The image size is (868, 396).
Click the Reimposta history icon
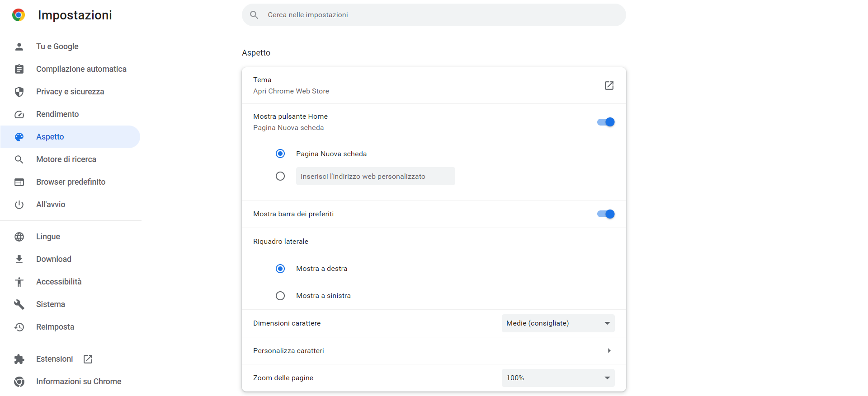click(x=19, y=327)
